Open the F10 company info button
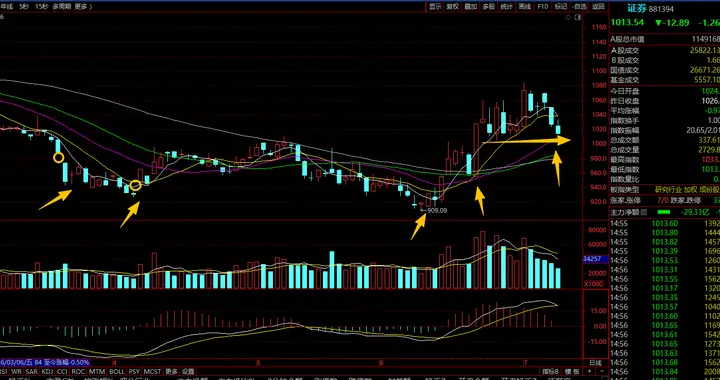Viewport: 720px width, 380px height. (x=543, y=6)
